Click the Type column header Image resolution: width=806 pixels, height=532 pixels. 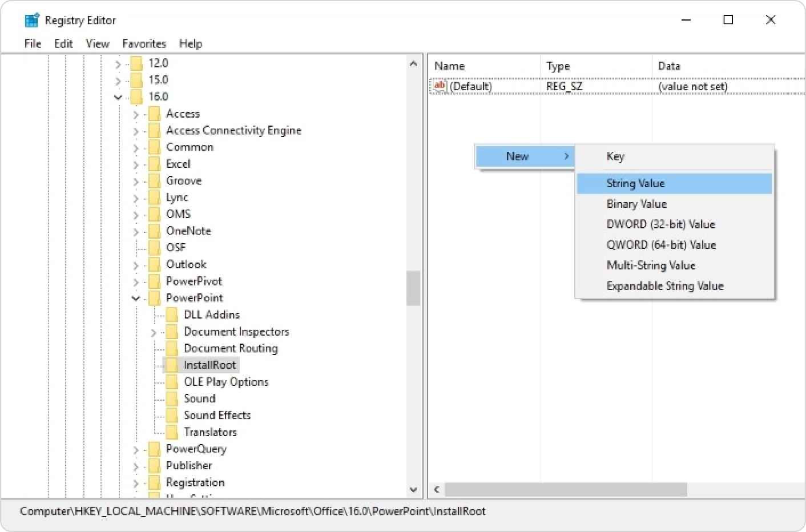[x=596, y=66]
